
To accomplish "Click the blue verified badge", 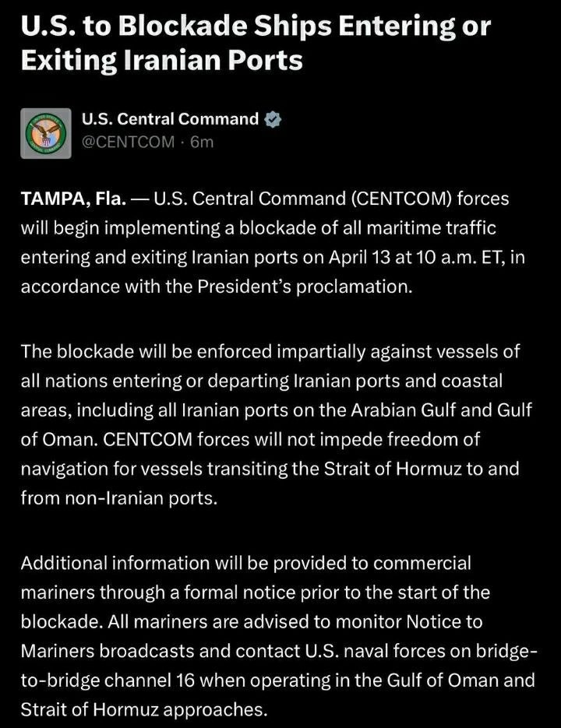I will (x=273, y=120).
